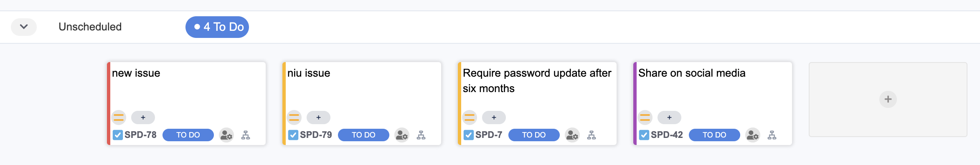Open the Require password update card title
The image size is (980, 165).
pos(537,81)
